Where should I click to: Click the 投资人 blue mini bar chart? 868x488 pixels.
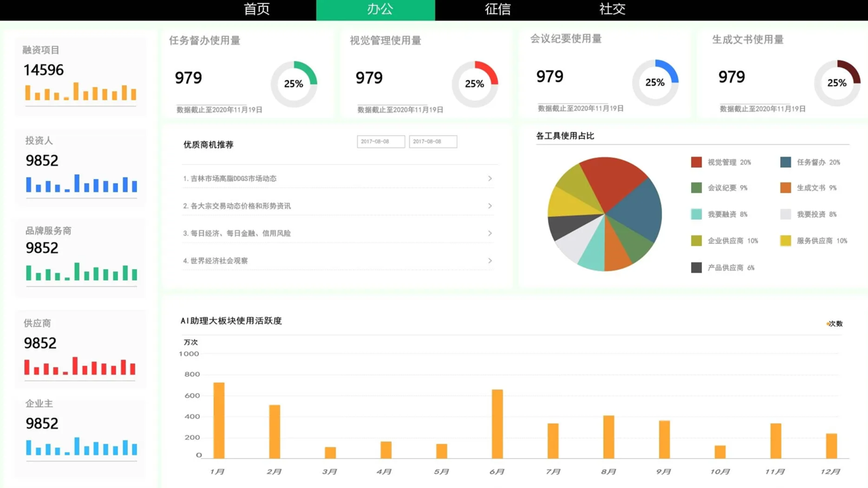[x=81, y=184]
